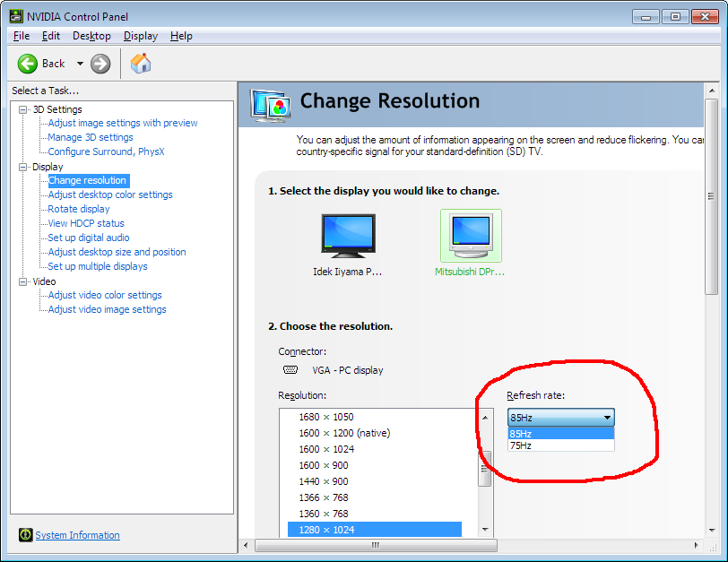The image size is (728, 562).
Task: Open Adjust video image settings
Action: point(108,309)
